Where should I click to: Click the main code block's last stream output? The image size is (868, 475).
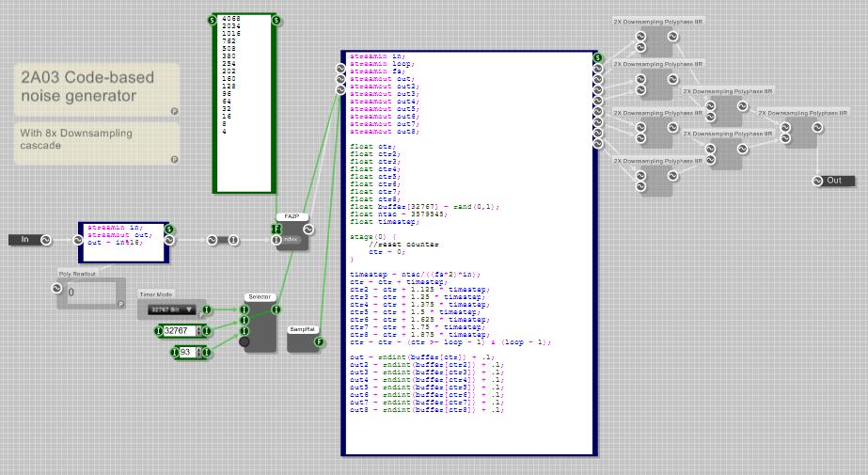point(597,143)
